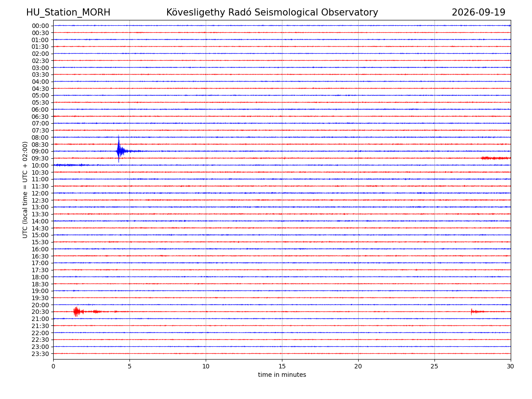Click the 20:30 row label

pyautogui.click(x=40, y=312)
